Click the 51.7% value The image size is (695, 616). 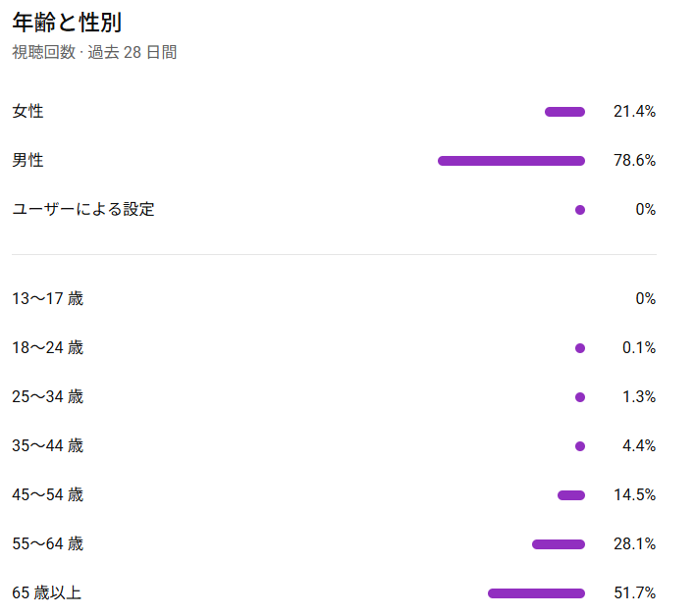click(634, 593)
